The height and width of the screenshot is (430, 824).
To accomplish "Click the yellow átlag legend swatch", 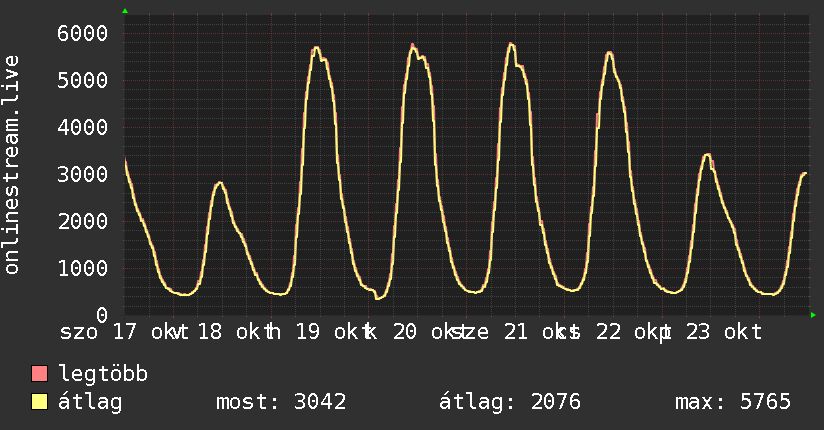I will click(x=39, y=402).
